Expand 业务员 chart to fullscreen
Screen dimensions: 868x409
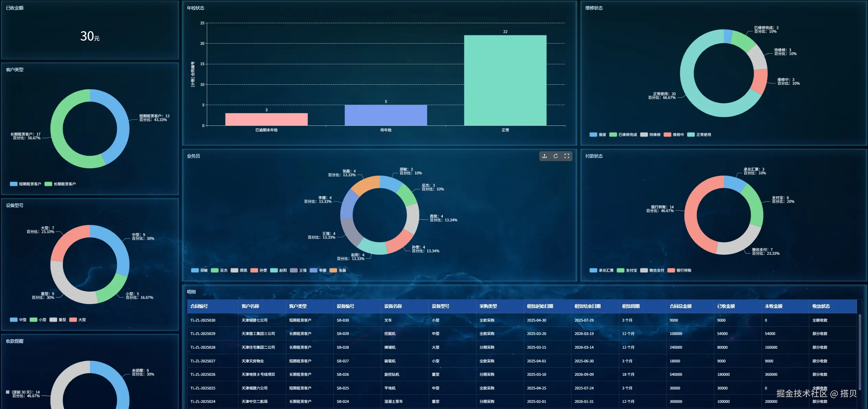pos(567,156)
